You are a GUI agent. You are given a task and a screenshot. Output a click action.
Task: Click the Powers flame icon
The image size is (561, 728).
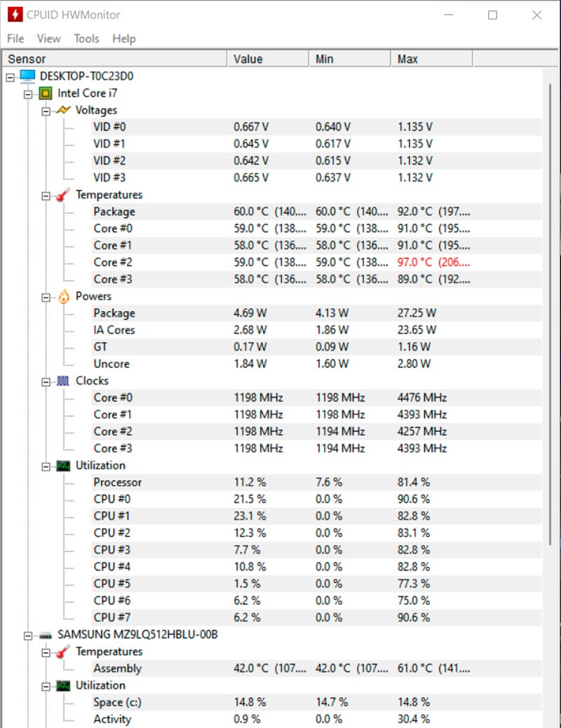tap(64, 296)
